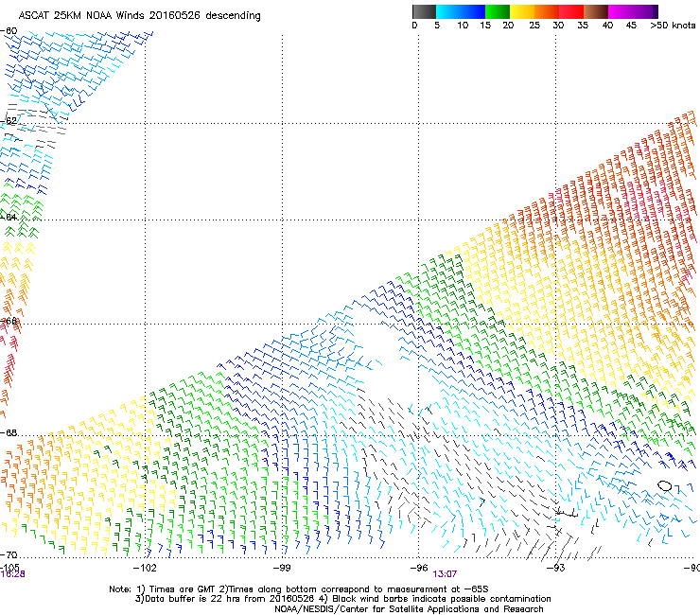Click the '-93' longitude axis label
This screenshot has width=700, height=615.
point(556,568)
